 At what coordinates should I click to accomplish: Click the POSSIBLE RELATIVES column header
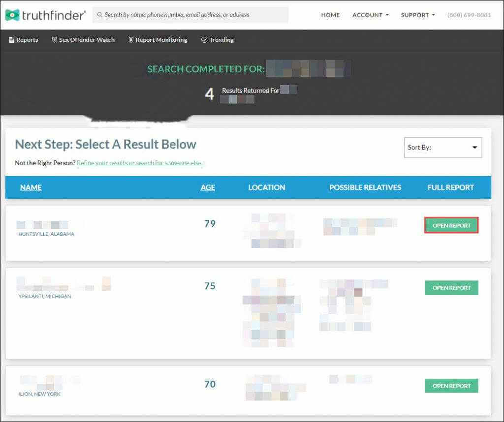click(365, 187)
